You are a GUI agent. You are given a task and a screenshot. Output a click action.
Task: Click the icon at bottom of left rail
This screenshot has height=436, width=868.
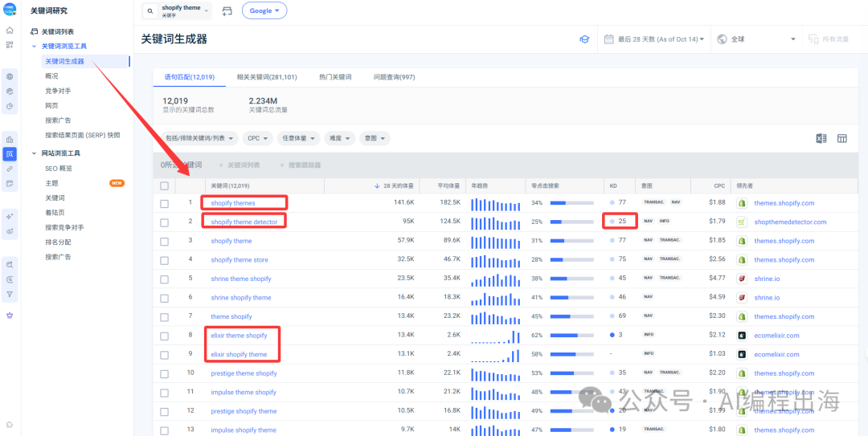10,425
